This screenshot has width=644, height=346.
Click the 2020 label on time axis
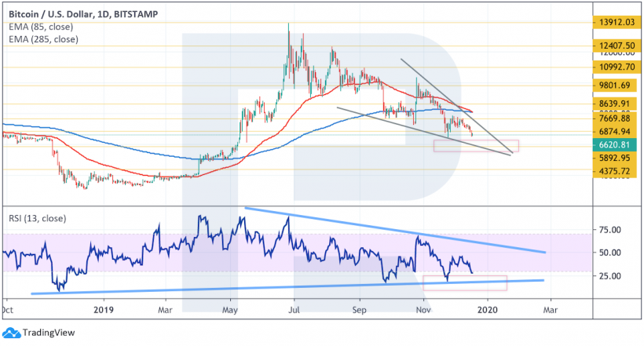coord(486,309)
